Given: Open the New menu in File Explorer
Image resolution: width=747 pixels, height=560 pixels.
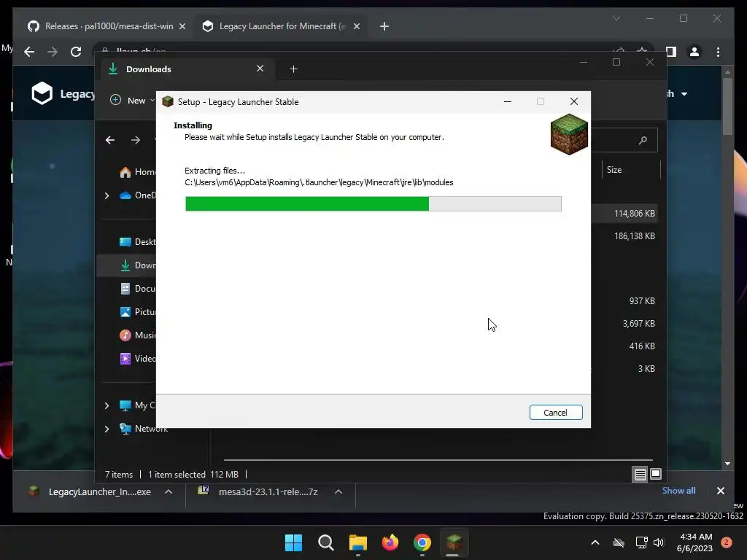Looking at the screenshot, I should pyautogui.click(x=132, y=101).
